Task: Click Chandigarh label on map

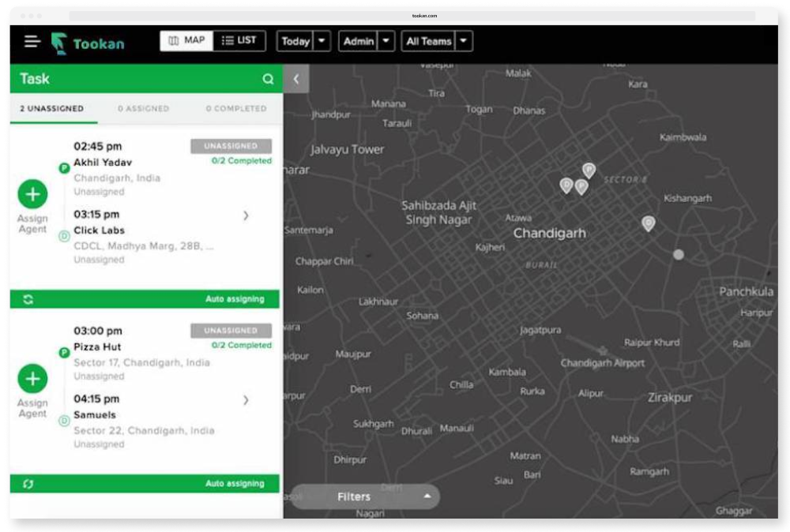Action: tap(550, 234)
